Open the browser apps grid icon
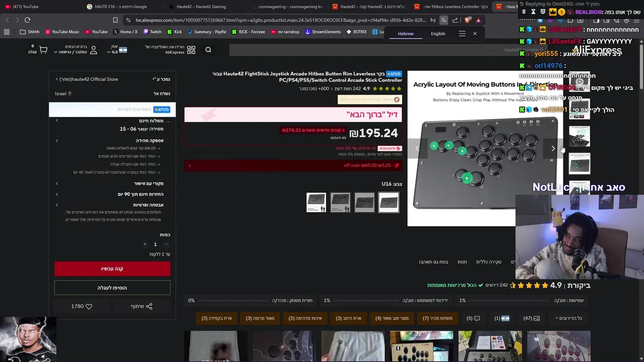Screen dimensions: 644x362 pyautogui.click(x=7, y=32)
